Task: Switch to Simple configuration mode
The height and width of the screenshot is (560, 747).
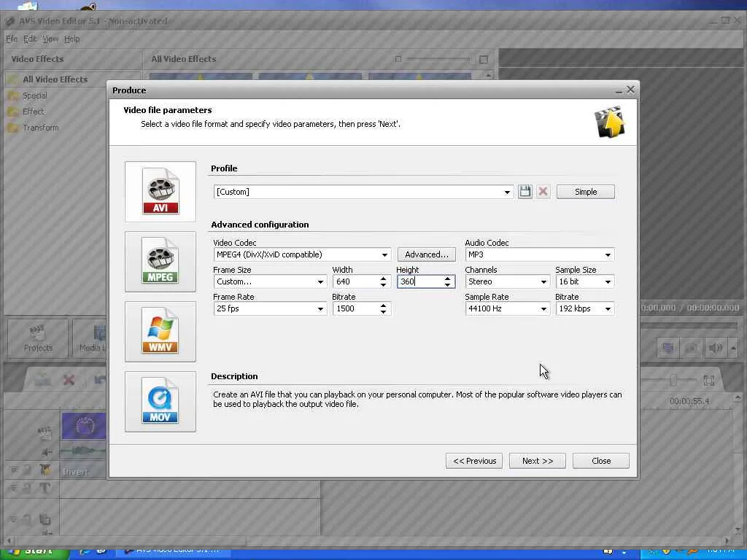Action: (586, 192)
